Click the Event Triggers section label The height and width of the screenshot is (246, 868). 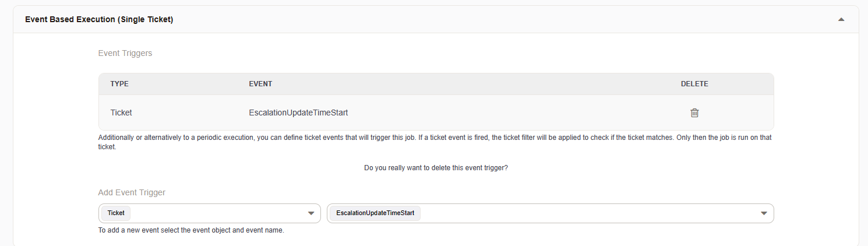(x=125, y=53)
